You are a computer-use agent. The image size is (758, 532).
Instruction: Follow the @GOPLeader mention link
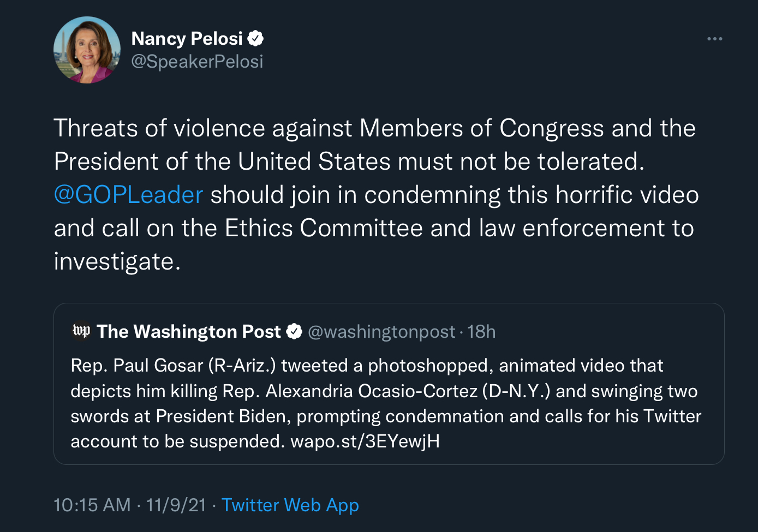(129, 195)
